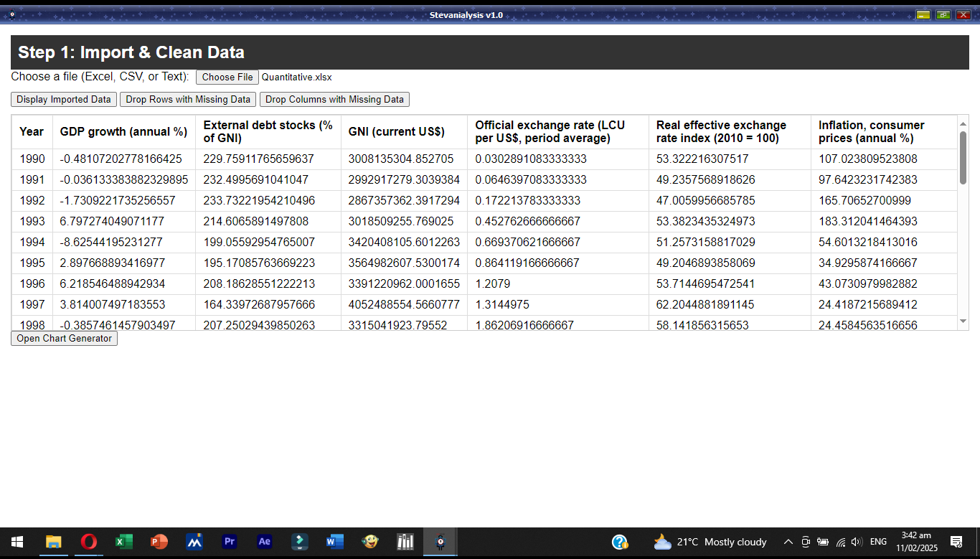Open the Filmora app in taskbar
Viewport: 980px width, 559px height.
300,542
